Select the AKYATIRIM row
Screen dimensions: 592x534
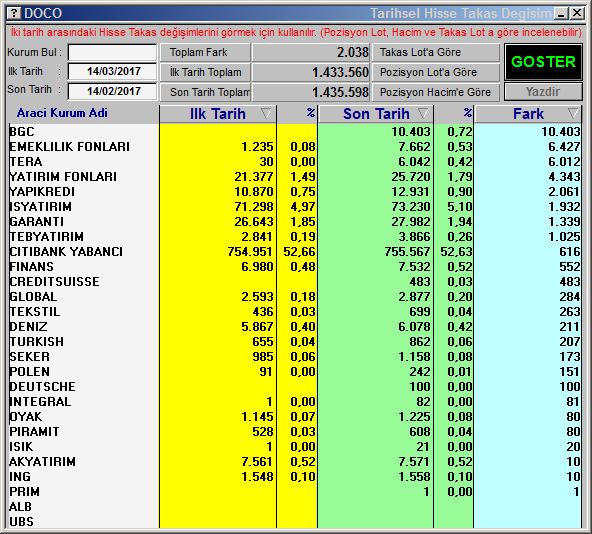(x=294, y=461)
